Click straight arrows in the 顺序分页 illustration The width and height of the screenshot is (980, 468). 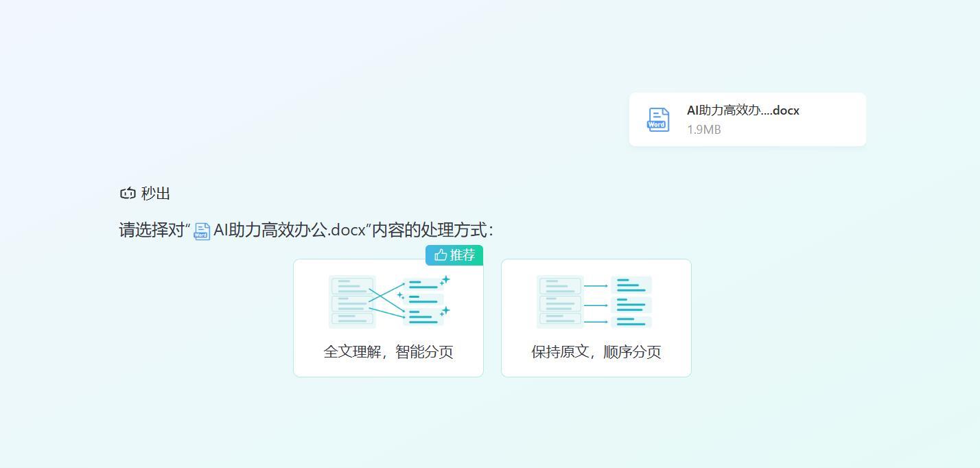point(596,303)
